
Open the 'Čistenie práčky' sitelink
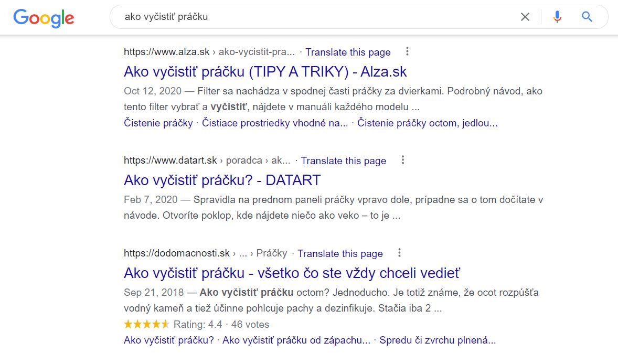coord(158,123)
